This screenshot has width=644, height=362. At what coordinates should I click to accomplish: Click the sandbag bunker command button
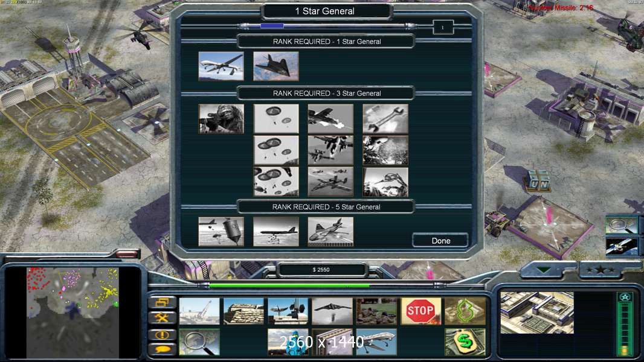[243, 311]
